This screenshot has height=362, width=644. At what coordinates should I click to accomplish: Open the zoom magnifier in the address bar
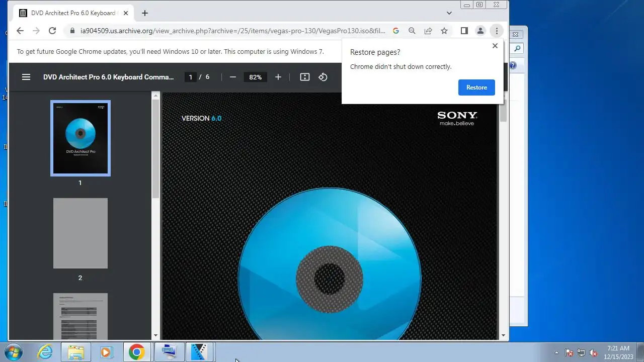412,31
